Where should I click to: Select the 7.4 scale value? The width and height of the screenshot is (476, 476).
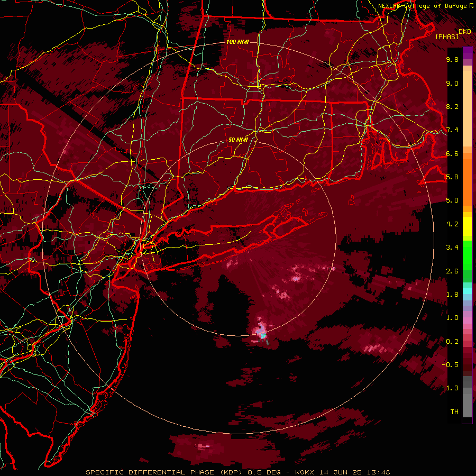click(x=452, y=130)
